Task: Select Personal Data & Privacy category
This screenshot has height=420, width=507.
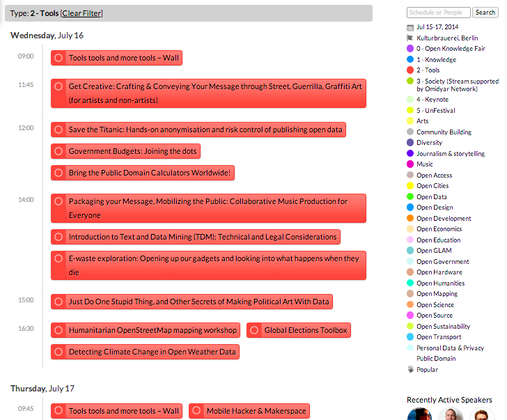Action: point(450,348)
